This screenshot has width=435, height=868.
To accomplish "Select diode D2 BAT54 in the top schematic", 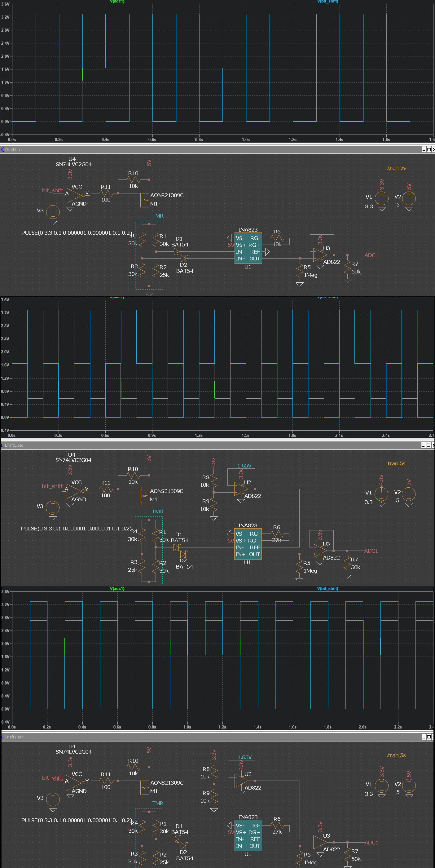I will point(184,259).
